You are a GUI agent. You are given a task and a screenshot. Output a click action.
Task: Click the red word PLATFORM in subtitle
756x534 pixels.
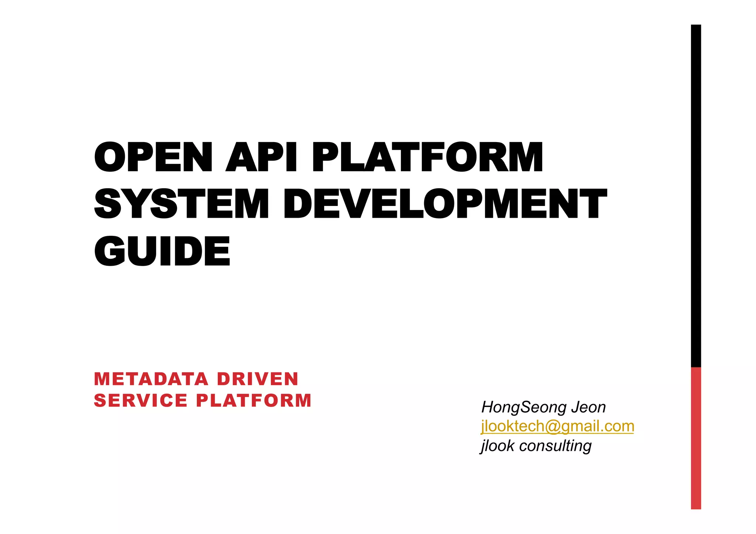254,400
